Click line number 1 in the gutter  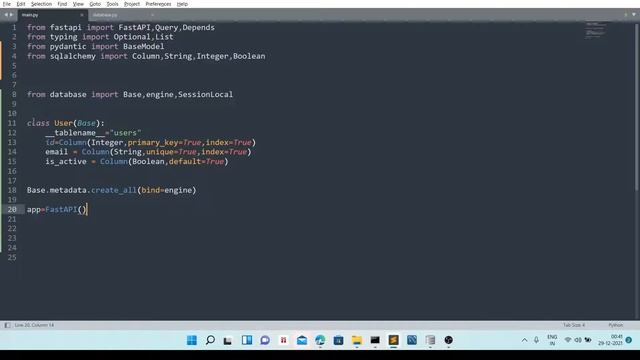coord(14,27)
